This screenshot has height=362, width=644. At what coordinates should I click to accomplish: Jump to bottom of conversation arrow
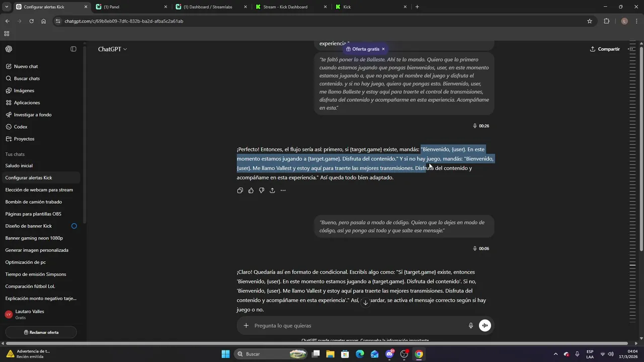tap(366, 303)
